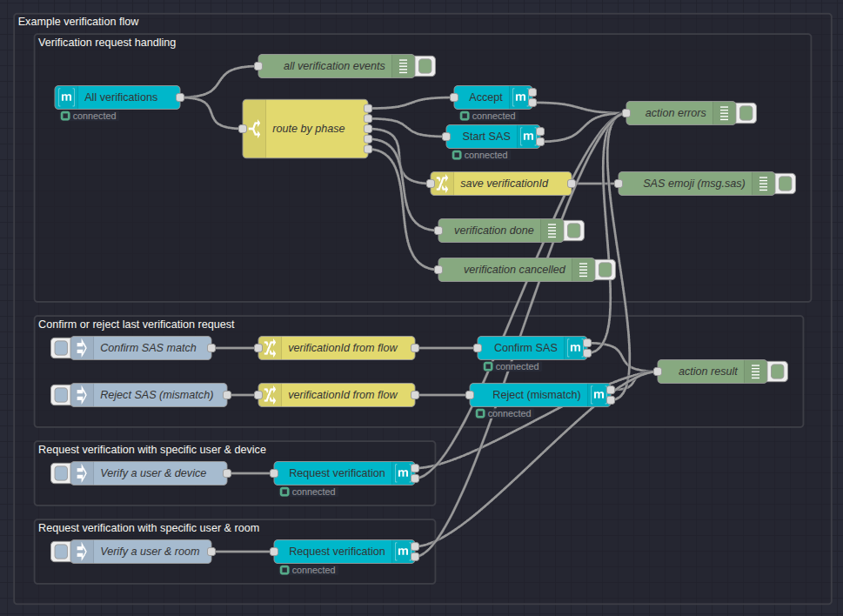The width and height of the screenshot is (843, 616).
Task: Click output port of All verifications node
Action: point(180,97)
